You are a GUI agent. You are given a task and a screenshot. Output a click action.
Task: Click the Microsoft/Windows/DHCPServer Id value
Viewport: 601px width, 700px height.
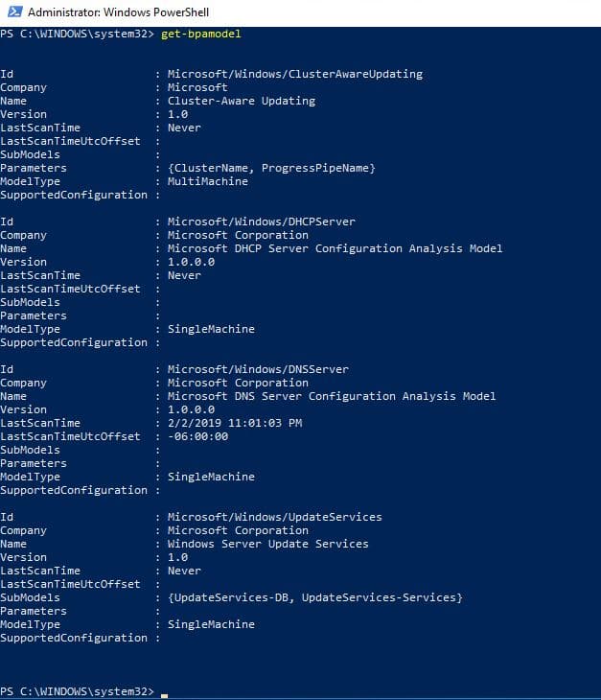[262, 222]
